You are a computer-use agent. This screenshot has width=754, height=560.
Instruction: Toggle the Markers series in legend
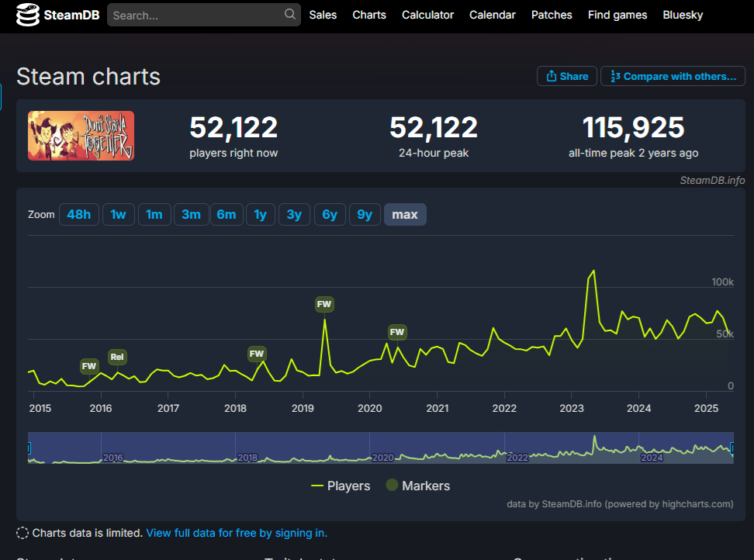[x=417, y=486]
